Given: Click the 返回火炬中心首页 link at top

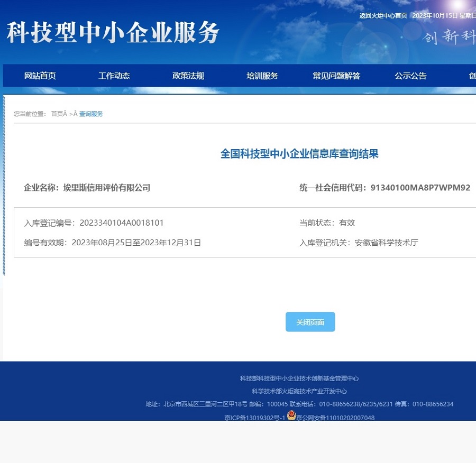Looking at the screenshot, I should point(383,16).
